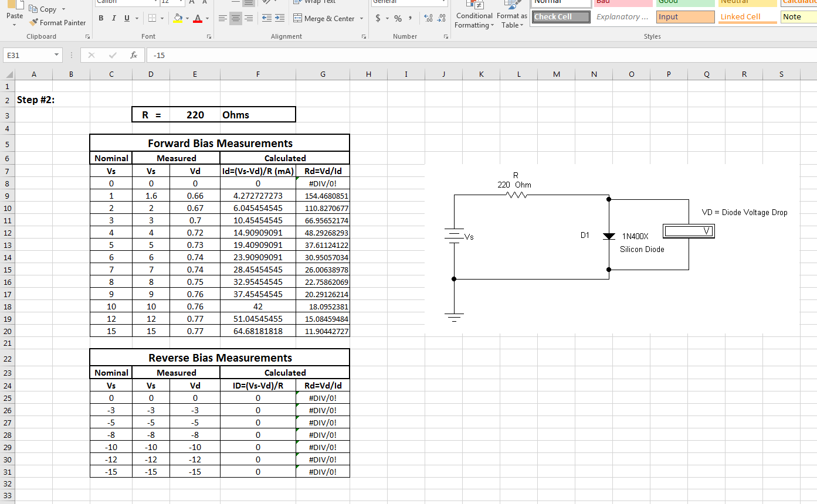Click 'Forward Bias Measurements' header cell
Viewport: 817px width, 504px height.
tap(220, 144)
